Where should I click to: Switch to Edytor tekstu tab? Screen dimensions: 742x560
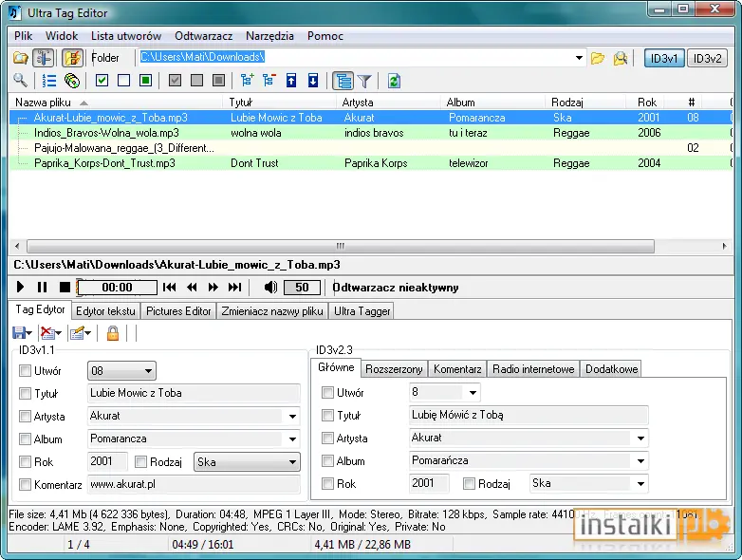(x=105, y=311)
